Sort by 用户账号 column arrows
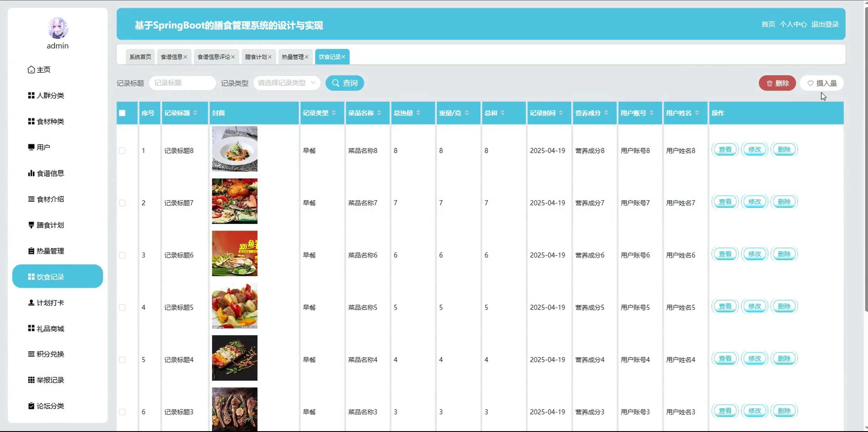 coord(652,113)
